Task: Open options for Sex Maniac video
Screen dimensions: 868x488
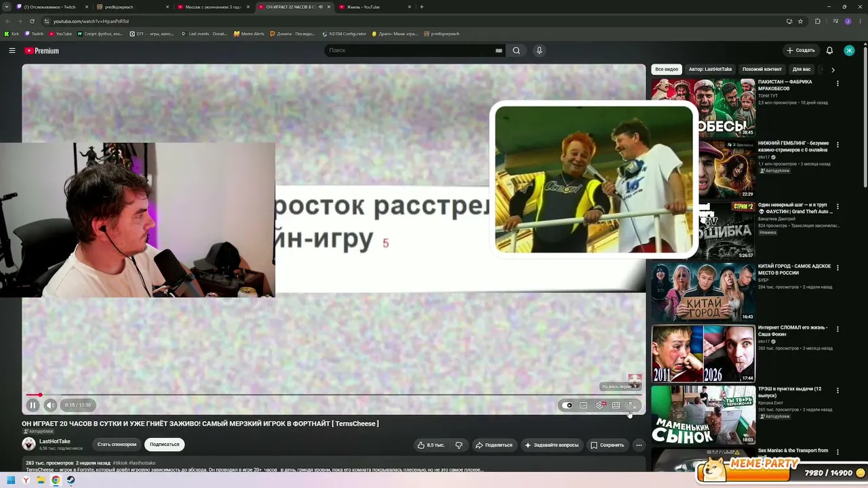Action: (x=837, y=452)
